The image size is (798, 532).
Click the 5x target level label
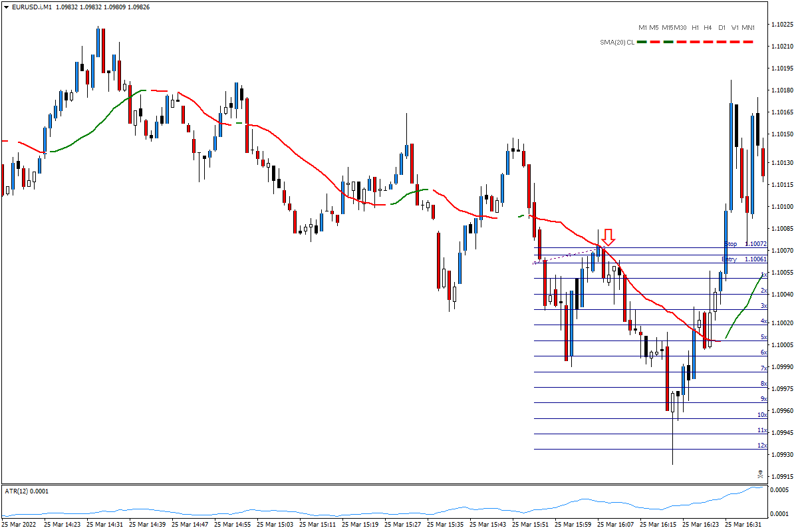763,338
